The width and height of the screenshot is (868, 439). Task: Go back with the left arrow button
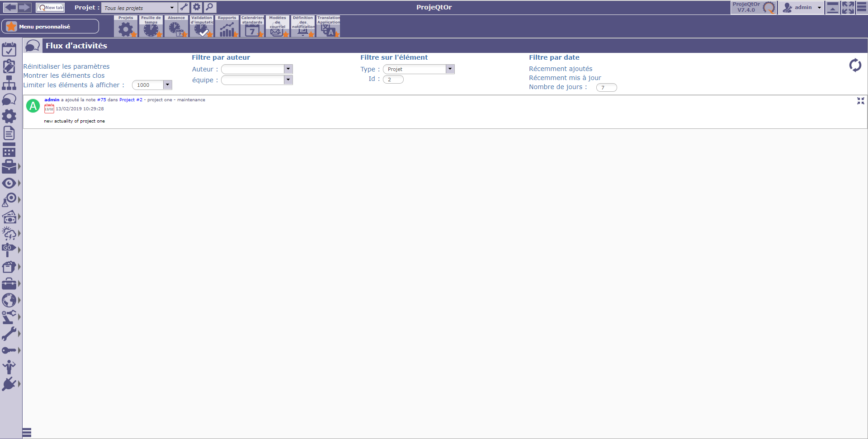pos(10,7)
